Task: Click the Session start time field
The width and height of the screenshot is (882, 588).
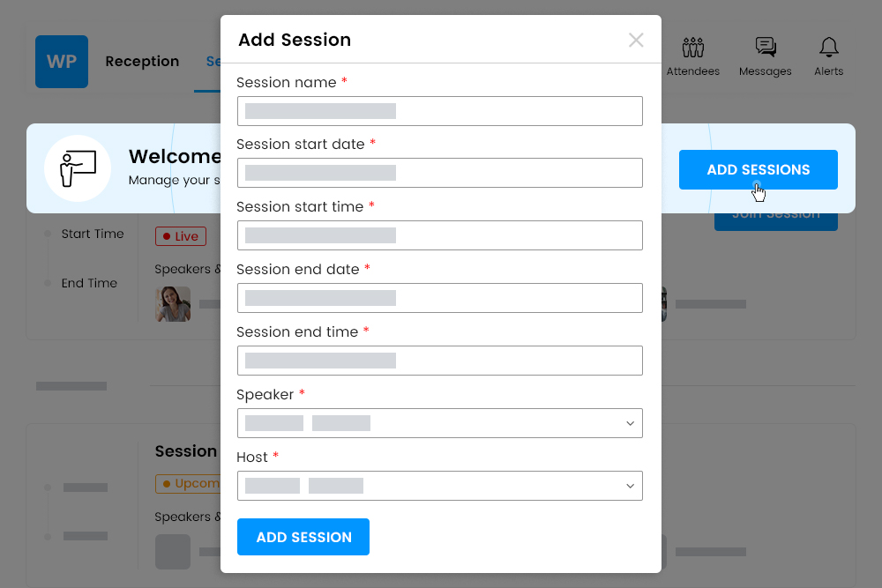Action: (x=440, y=235)
